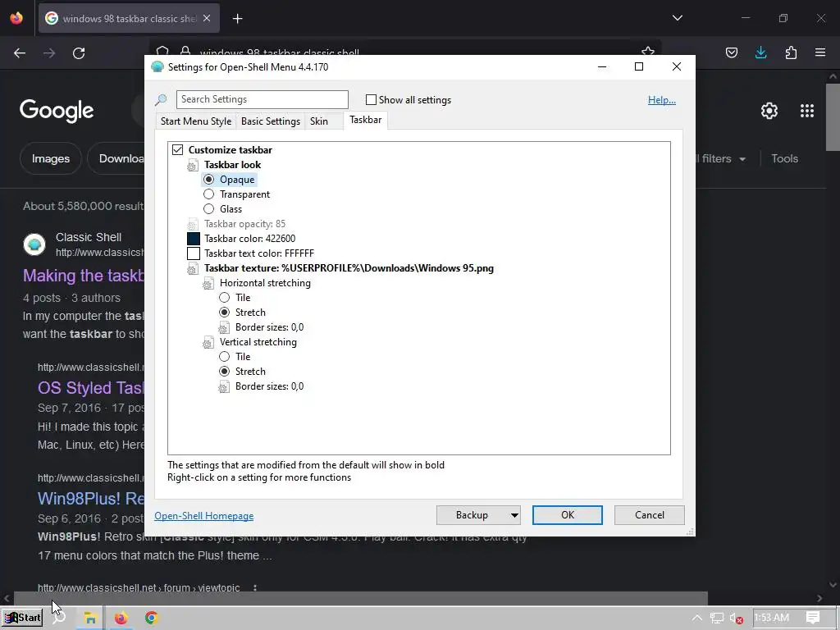The width and height of the screenshot is (840, 630).
Task: Click the List all tabs chevron
Action: click(677, 18)
